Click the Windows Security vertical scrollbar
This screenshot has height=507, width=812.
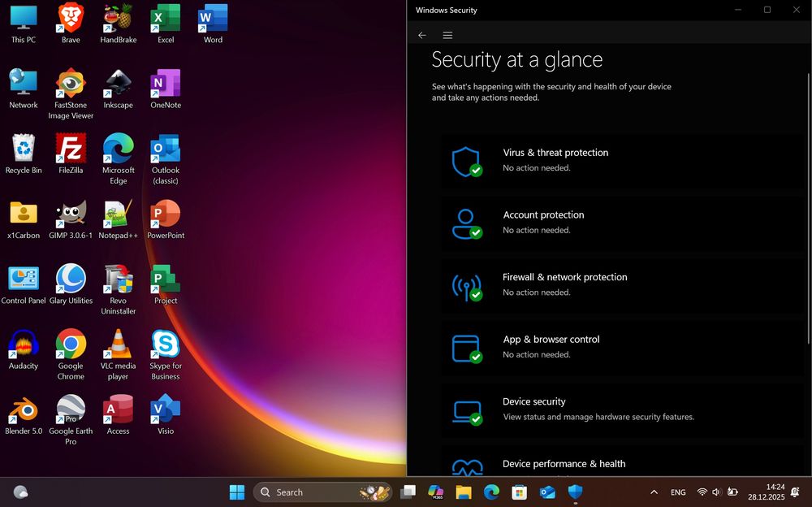coord(808,207)
